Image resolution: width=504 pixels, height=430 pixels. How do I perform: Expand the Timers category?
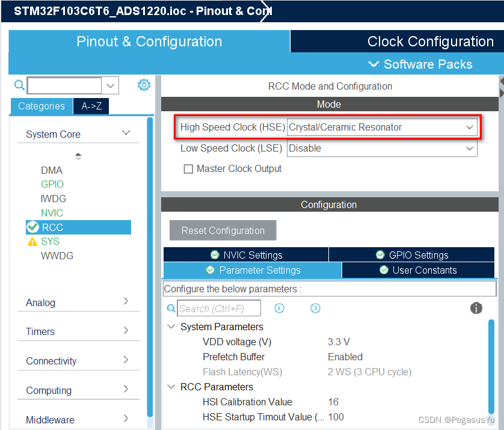pos(126,330)
